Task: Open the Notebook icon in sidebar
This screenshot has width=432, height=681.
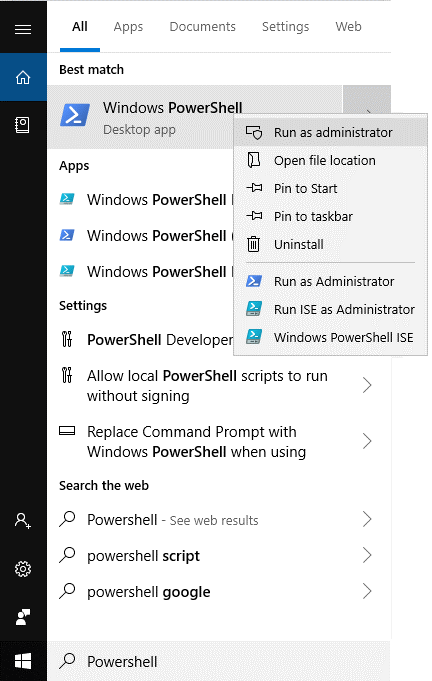Action: pos(23,125)
